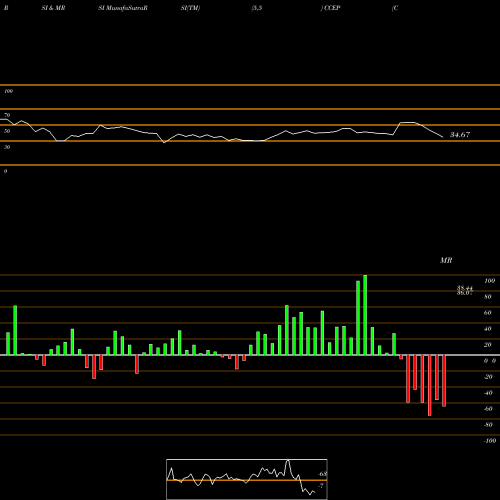Click the RSI axis label 0
The height and width of the screenshot is (500, 500).
5,171
